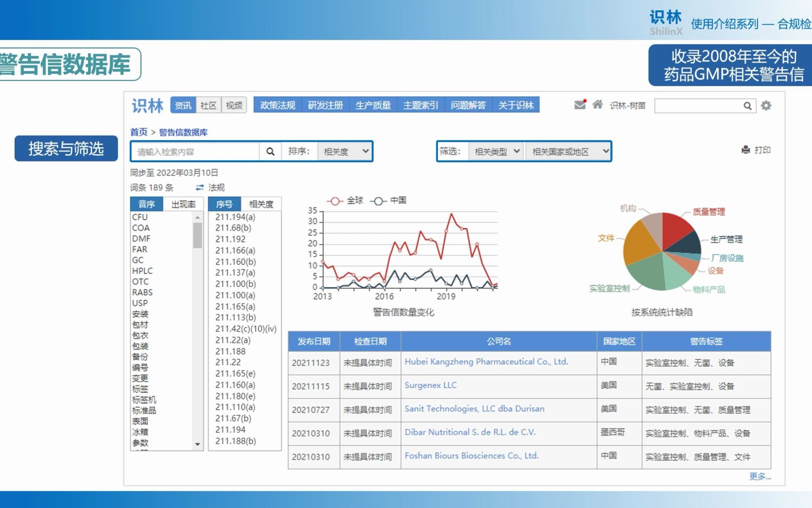Select HPLC in term list
812x508 pixels.
pyautogui.click(x=142, y=271)
